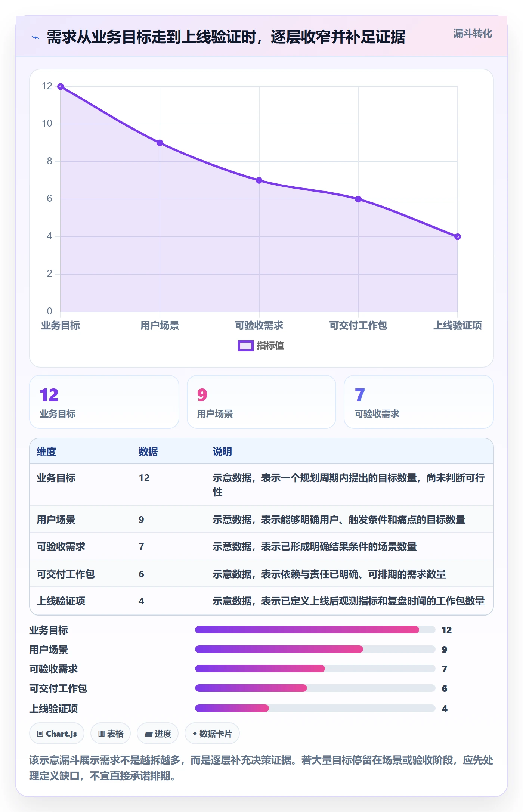Click the 用户场景 progress bar

click(x=315, y=650)
